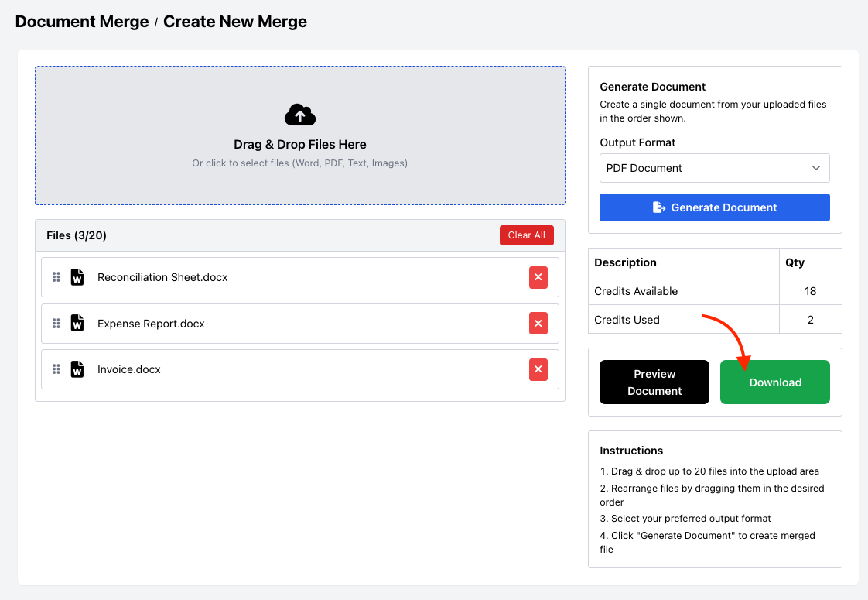Navigate using the Document Merge breadcrumb

[81, 22]
